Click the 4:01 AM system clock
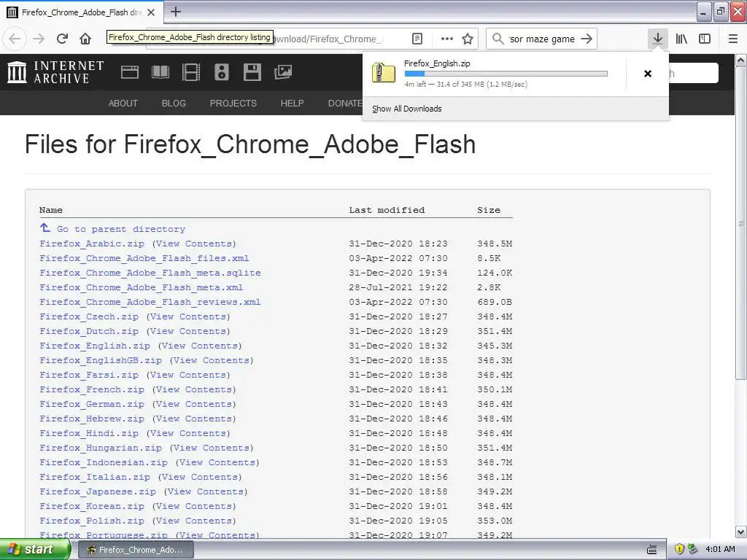Viewport: 747px width, 560px height. (720, 550)
